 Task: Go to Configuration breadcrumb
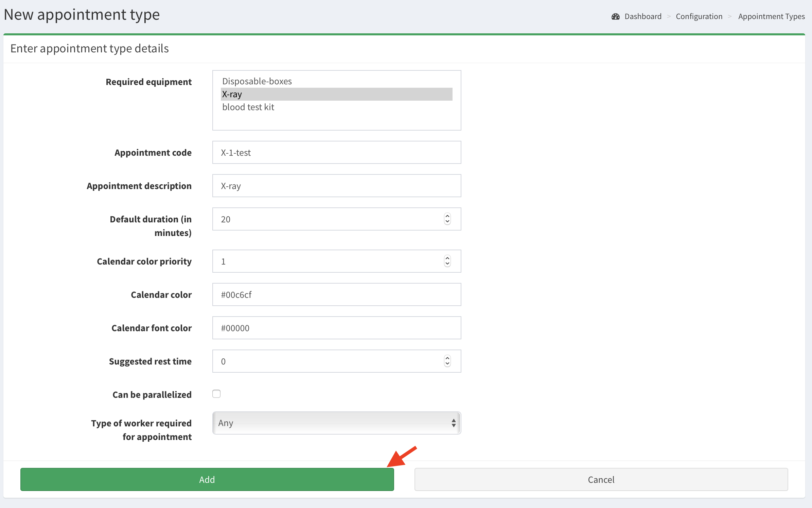click(x=699, y=17)
